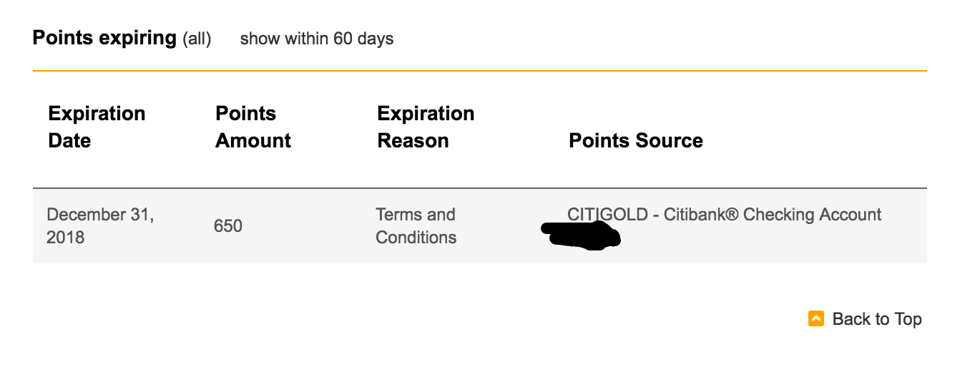
Task: Click the orange divider line under heading
Action: pos(480,71)
